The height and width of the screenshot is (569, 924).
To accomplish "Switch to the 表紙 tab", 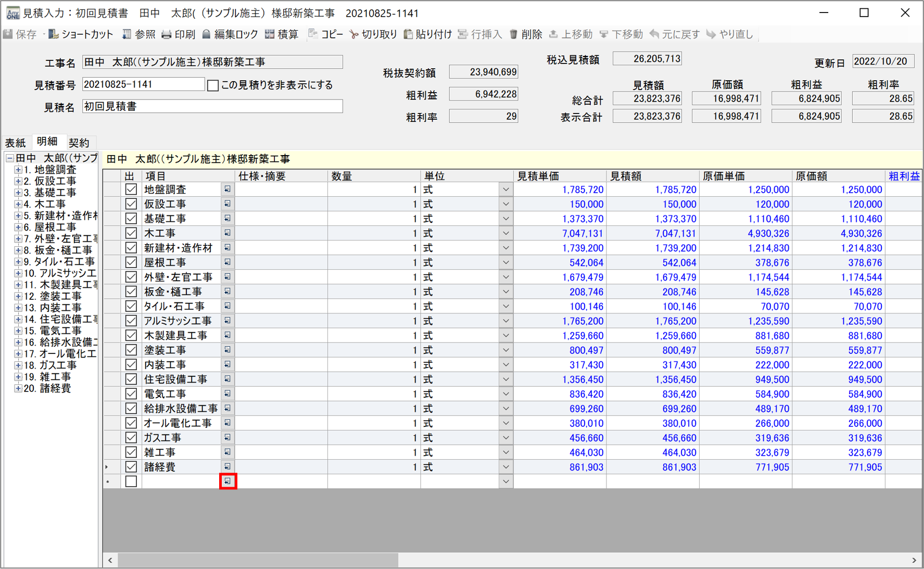I will tap(15, 143).
